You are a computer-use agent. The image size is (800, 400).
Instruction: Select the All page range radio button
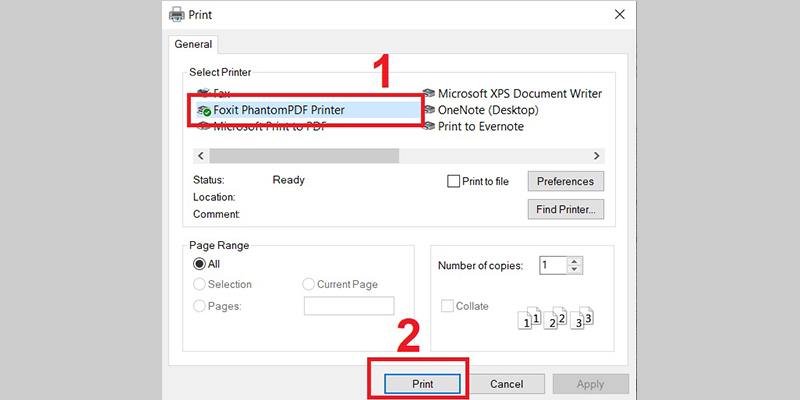tap(200, 264)
